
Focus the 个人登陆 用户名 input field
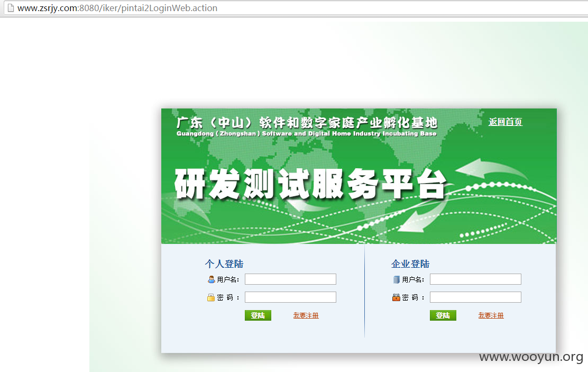coord(290,279)
